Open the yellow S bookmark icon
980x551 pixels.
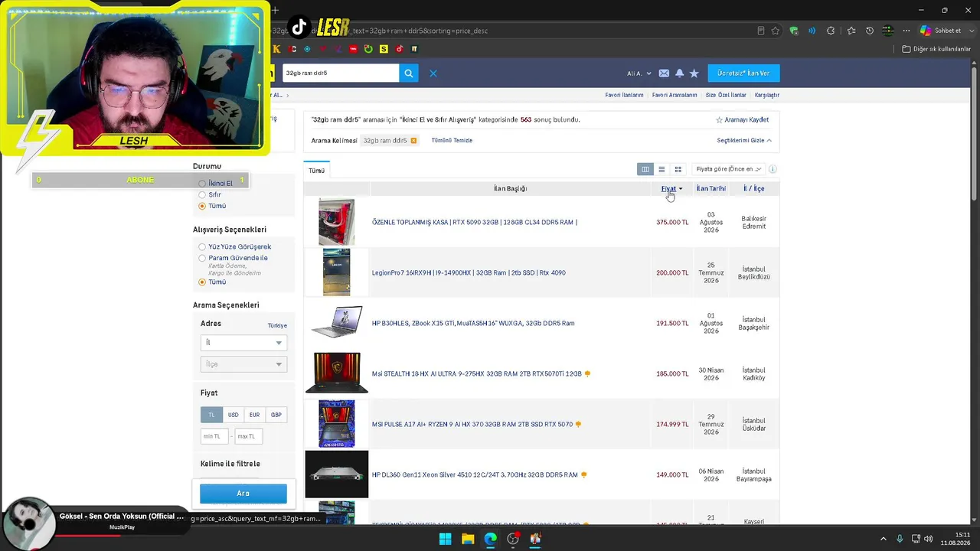pyautogui.click(x=384, y=49)
